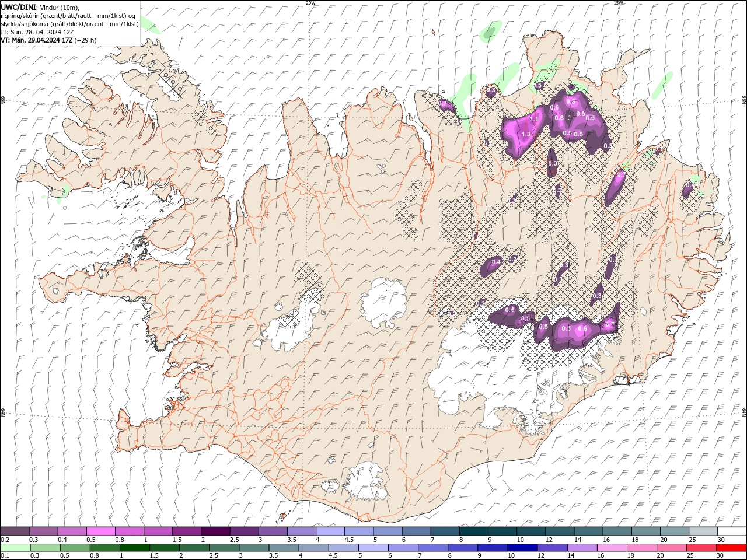Pick the bright pink 0.5 swatch on upper scale

click(100, 531)
